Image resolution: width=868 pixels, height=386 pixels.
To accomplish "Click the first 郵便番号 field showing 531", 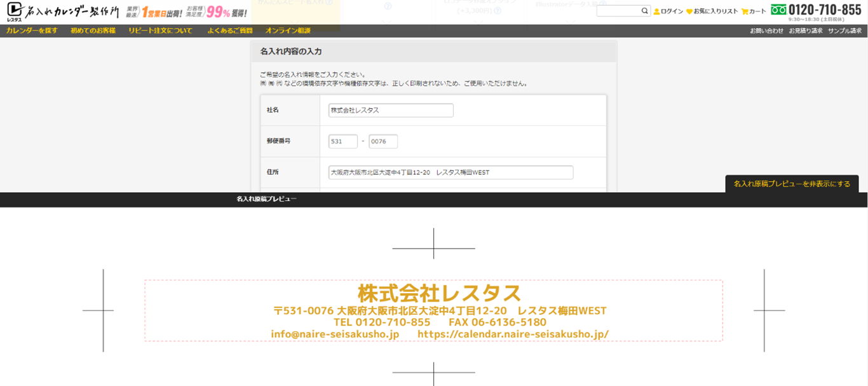I will 342,141.
